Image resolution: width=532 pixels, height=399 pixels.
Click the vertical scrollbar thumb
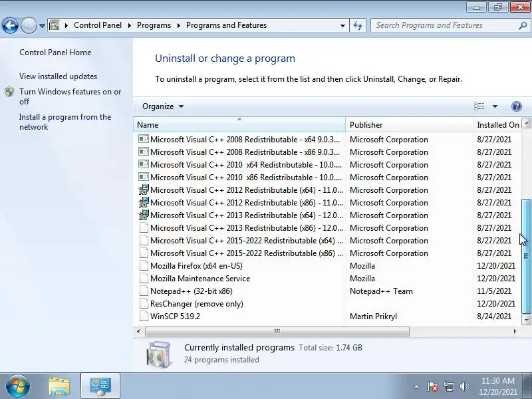click(526, 256)
